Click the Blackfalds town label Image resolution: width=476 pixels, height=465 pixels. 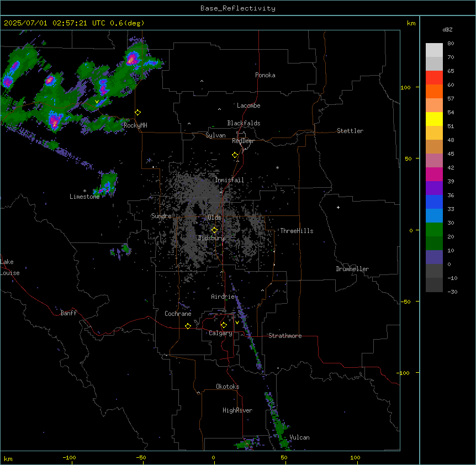[244, 123]
